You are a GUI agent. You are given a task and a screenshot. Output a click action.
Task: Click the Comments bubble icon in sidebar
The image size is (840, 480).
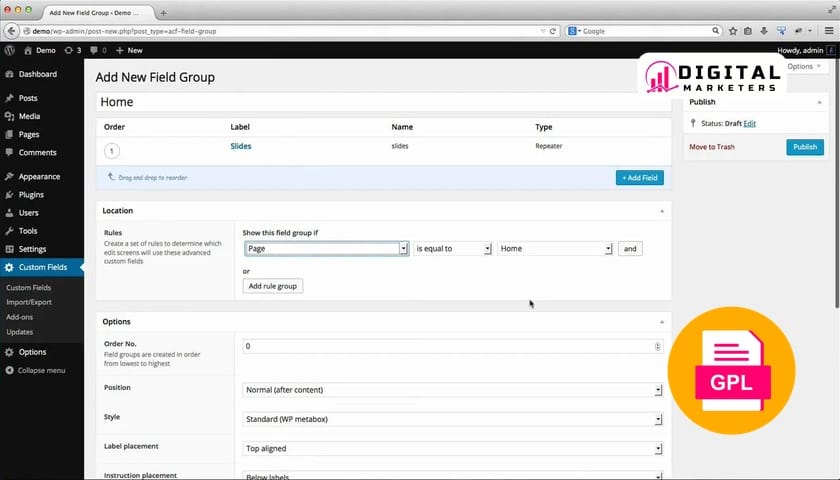click(9, 152)
